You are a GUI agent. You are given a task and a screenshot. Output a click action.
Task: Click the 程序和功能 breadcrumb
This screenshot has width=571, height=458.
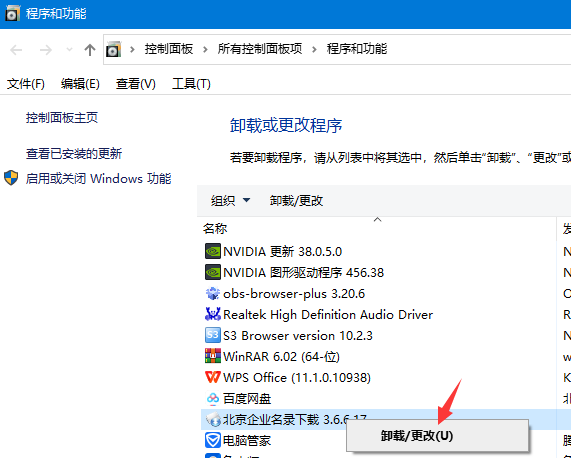357,49
